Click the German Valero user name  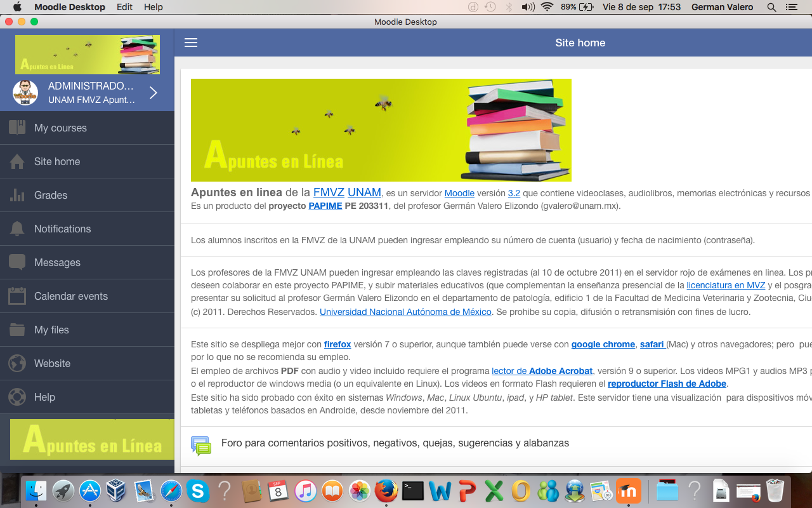point(723,7)
